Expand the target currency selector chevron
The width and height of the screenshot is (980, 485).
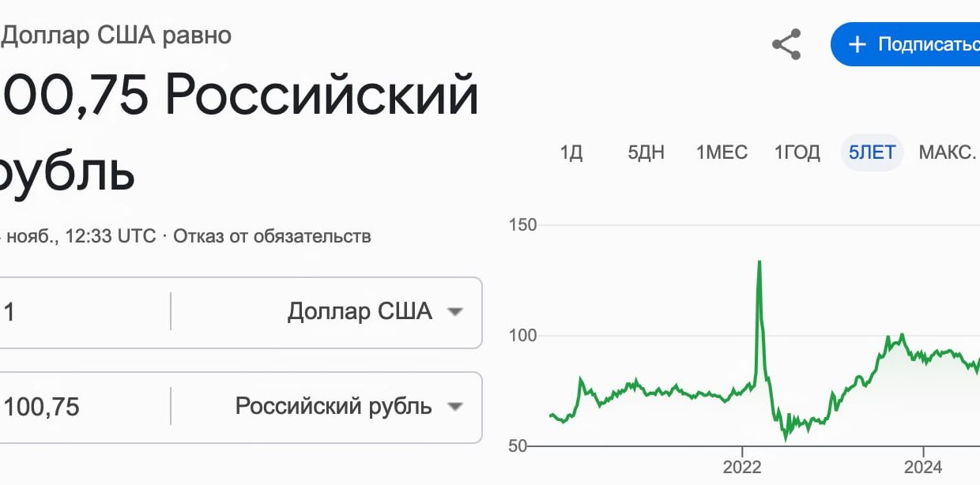[457, 407]
